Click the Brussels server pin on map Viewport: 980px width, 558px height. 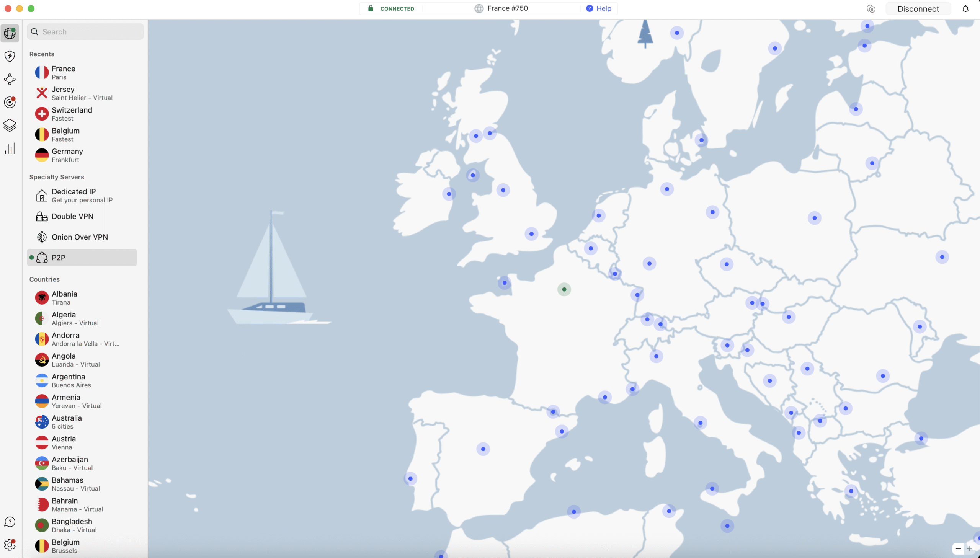pyautogui.click(x=591, y=248)
